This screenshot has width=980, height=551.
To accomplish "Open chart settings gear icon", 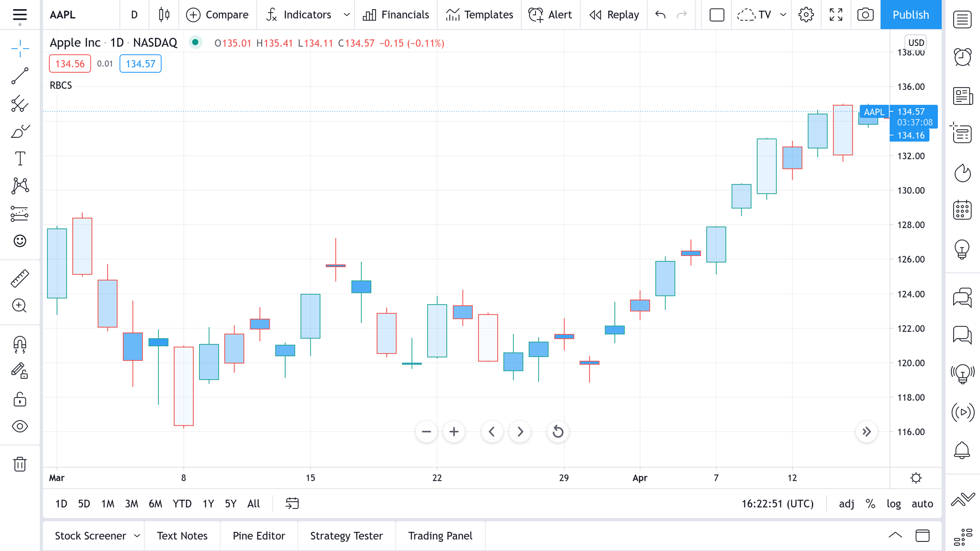I will pos(806,15).
